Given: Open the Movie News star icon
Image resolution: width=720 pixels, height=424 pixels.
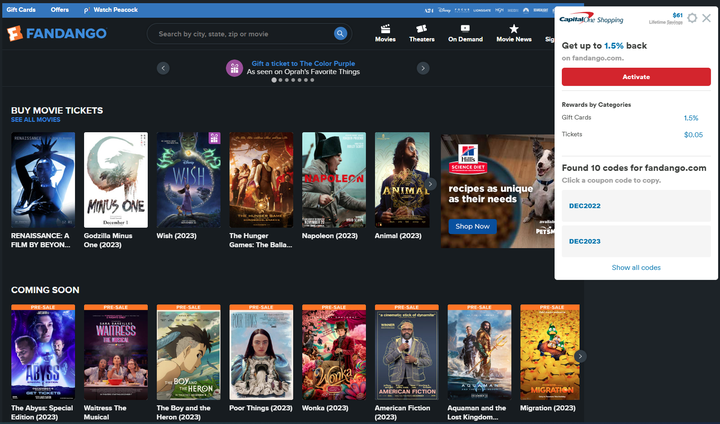Looking at the screenshot, I should click(514, 29).
